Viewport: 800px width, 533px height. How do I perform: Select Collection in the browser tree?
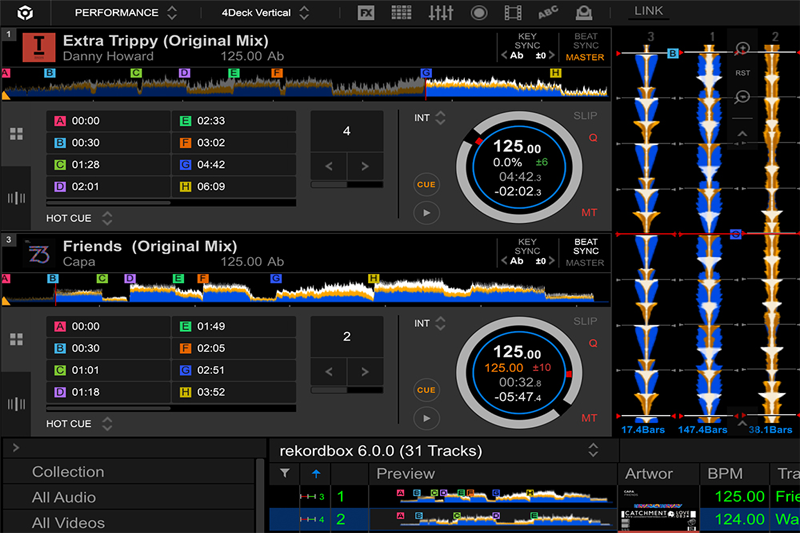click(x=68, y=472)
